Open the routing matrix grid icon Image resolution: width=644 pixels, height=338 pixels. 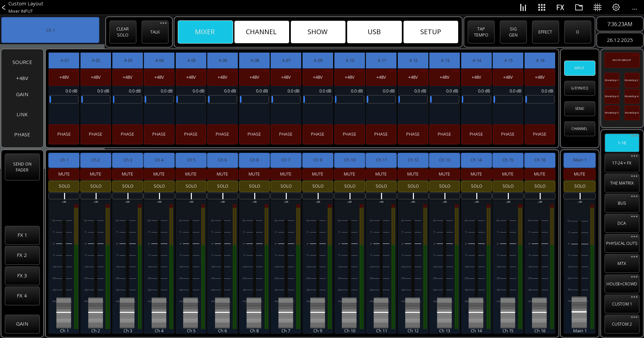pyautogui.click(x=597, y=7)
